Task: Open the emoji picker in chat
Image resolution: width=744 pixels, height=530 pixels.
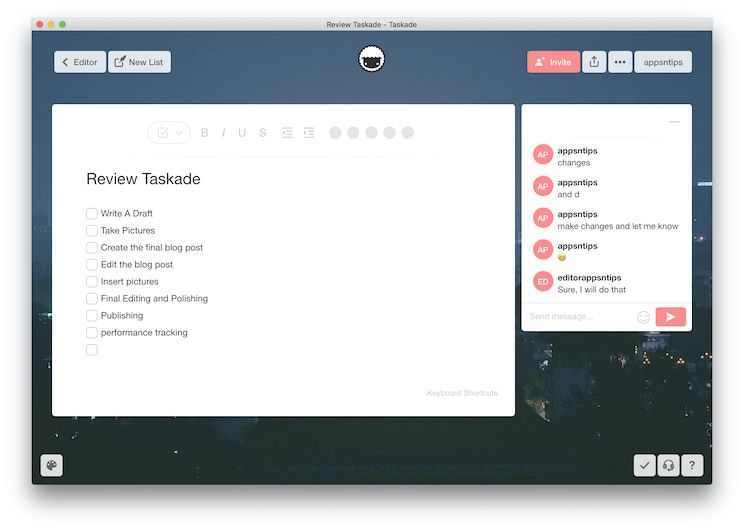Action: [x=643, y=317]
